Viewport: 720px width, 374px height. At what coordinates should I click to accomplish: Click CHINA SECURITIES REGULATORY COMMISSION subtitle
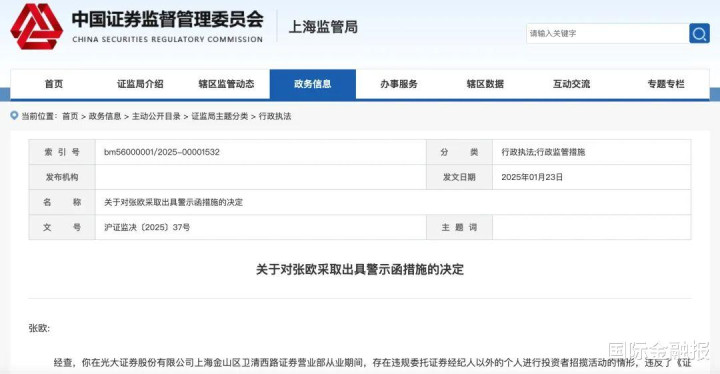[168, 40]
